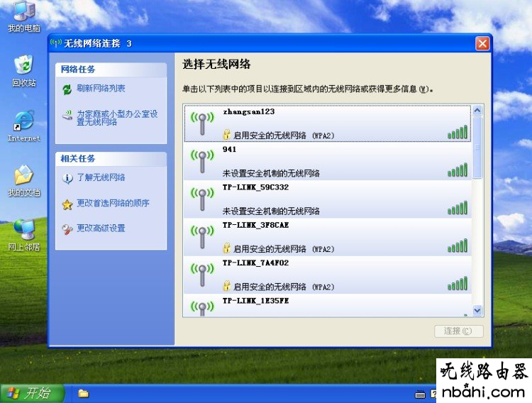Screen dimensions: 532x403
Task: Select the TP-LINK_3F8CAE network name
Action: coord(255,225)
